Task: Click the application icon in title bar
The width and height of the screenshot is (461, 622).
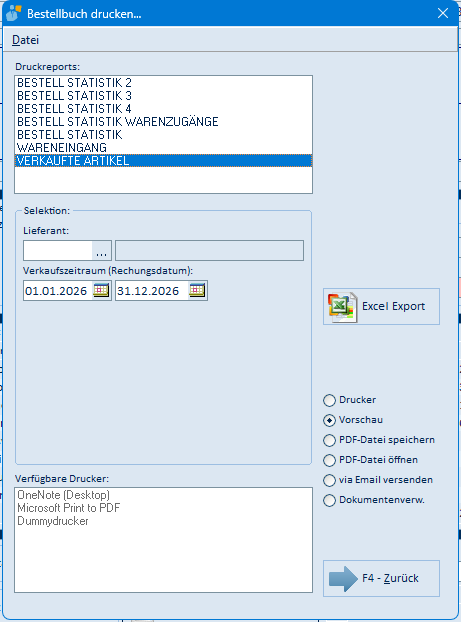Action: [x=13, y=13]
